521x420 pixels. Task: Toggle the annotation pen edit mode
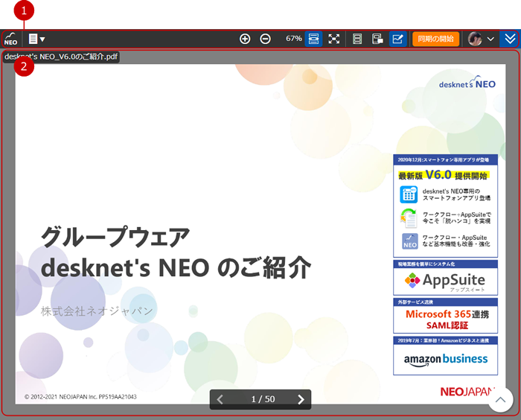(397, 39)
